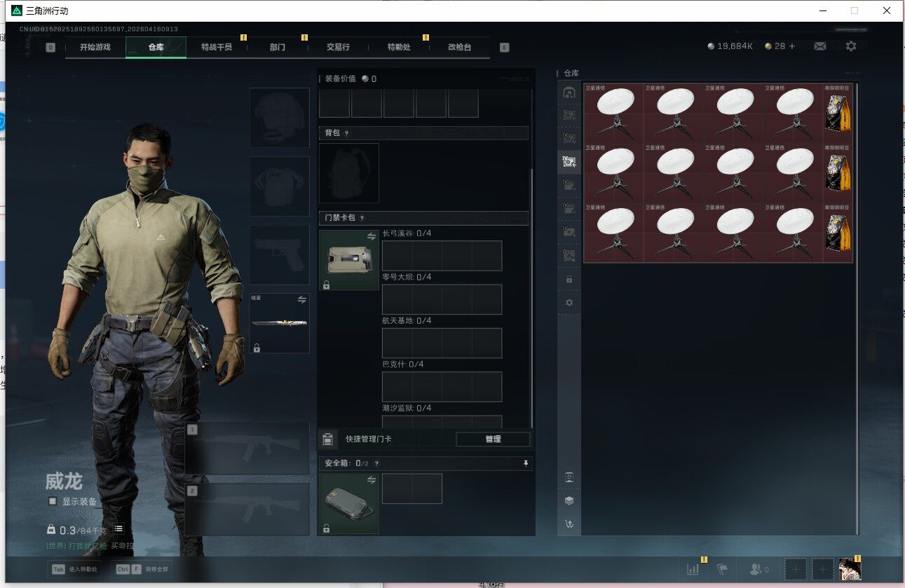Image resolution: width=905 pixels, height=588 pixels.
Task: Select the coffee bean bag in the bottom row
Action: click(x=838, y=233)
